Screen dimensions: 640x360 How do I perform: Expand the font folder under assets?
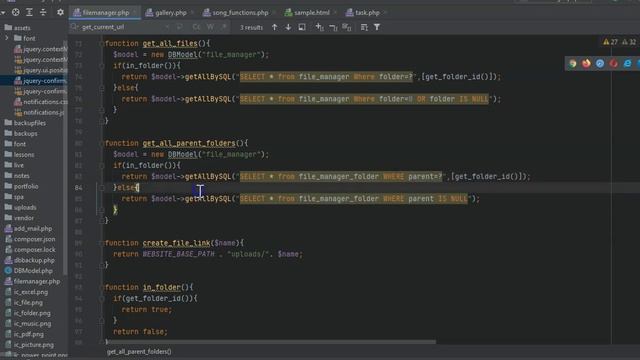pyautogui.click(x=7, y=38)
